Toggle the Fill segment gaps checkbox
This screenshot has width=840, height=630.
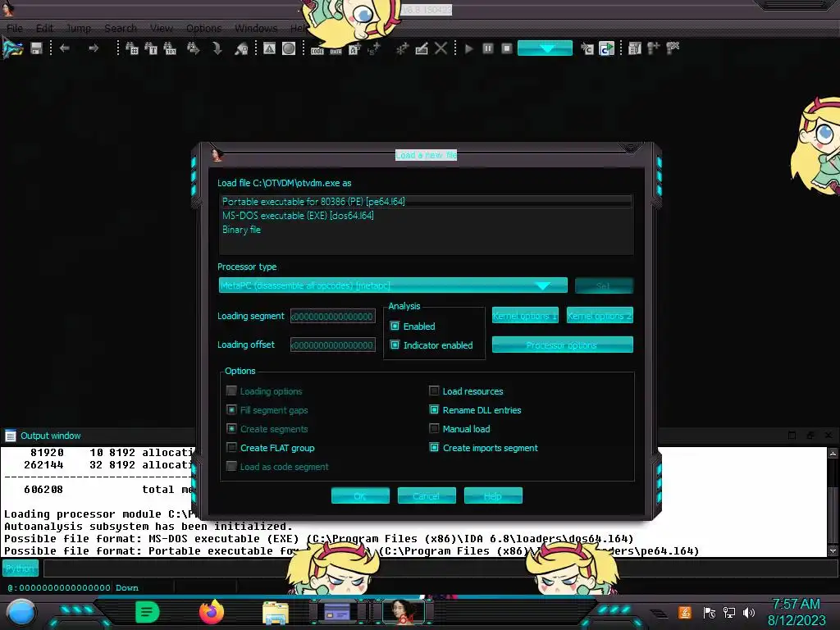point(231,410)
